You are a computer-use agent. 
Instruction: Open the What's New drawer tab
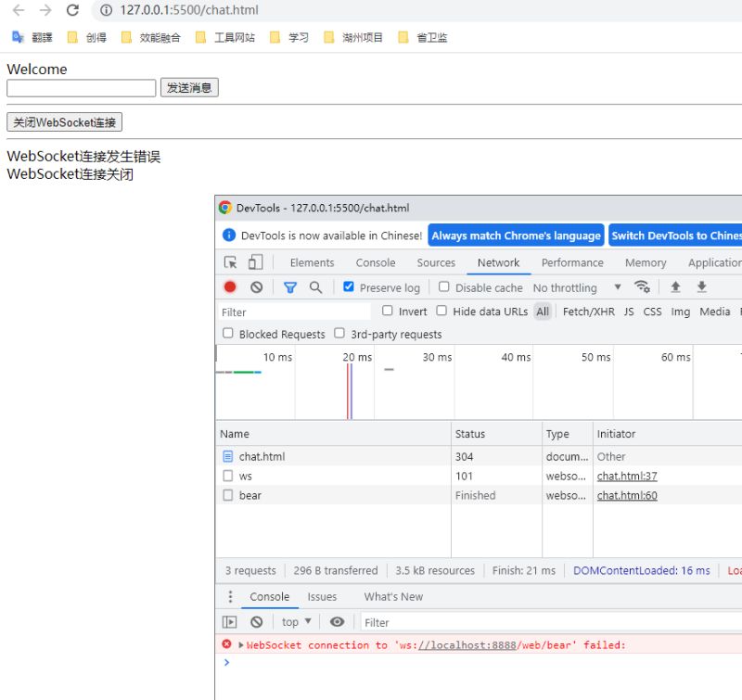(x=393, y=596)
